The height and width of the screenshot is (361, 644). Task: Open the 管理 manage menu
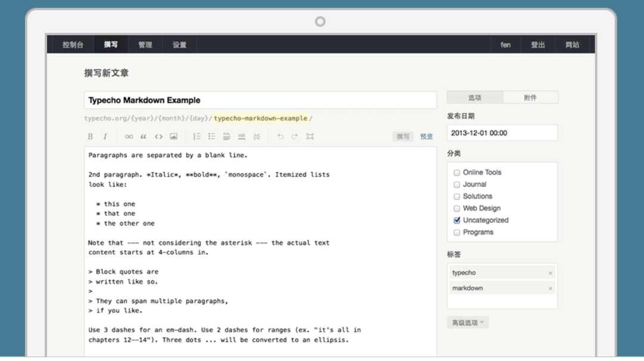coord(145,44)
